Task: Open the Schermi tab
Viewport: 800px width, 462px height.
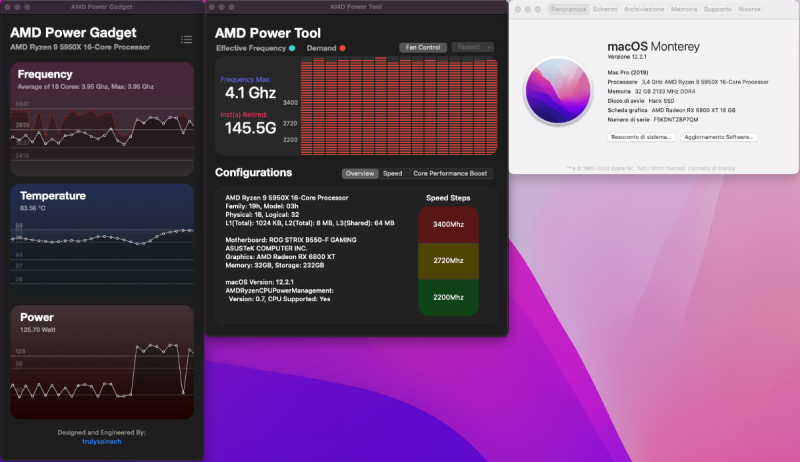Action: (605, 9)
